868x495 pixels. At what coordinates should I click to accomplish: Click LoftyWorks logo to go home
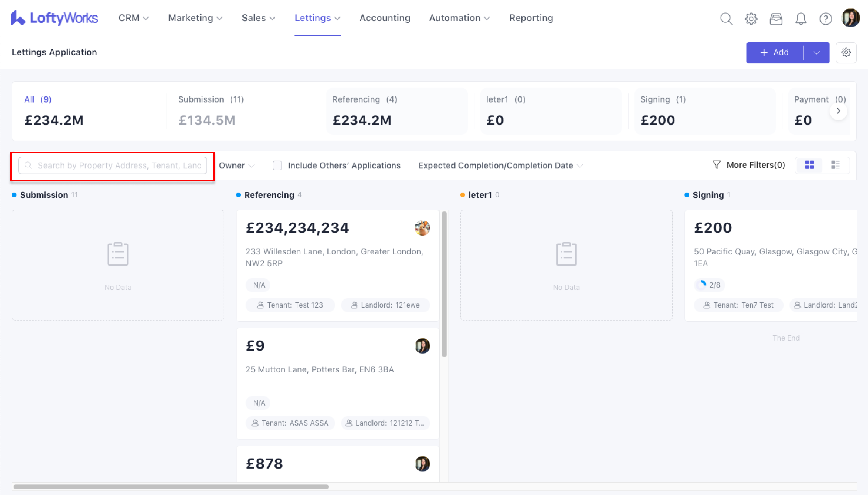(54, 18)
